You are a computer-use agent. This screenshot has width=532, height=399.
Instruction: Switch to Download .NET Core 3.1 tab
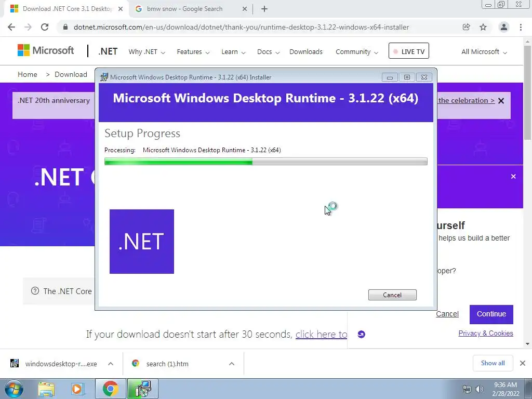(x=66, y=9)
